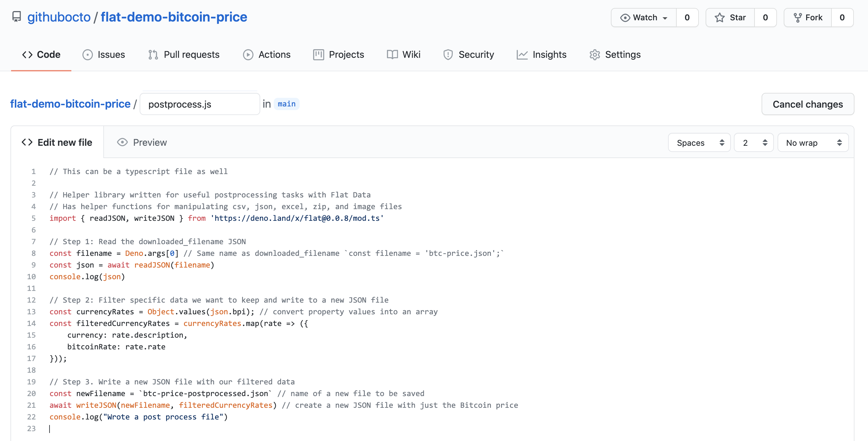Click the Cancel changes button

point(808,104)
